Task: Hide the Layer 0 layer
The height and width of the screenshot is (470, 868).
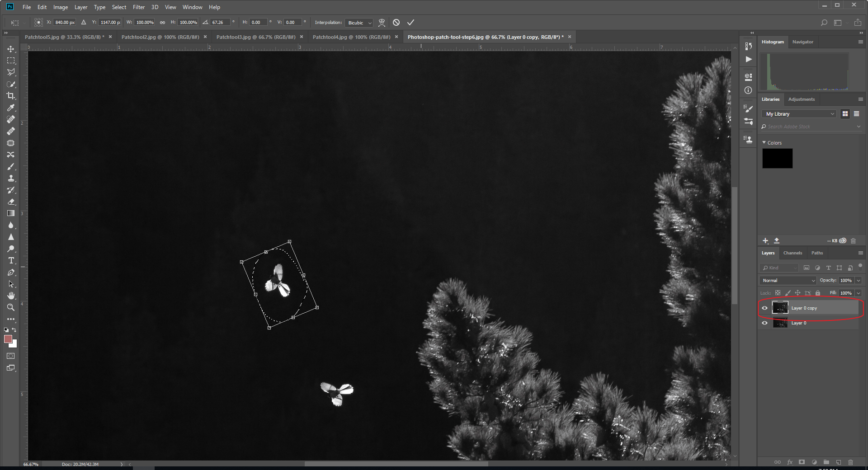Action: (x=764, y=323)
